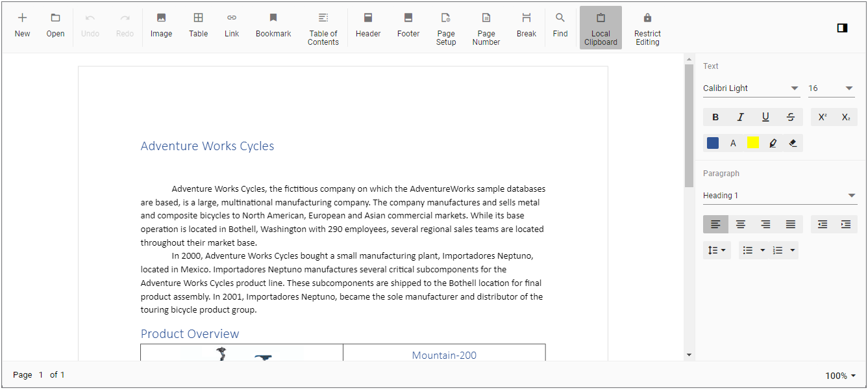868x390 pixels.
Task: Pick the blue font color swatch
Action: [x=713, y=143]
